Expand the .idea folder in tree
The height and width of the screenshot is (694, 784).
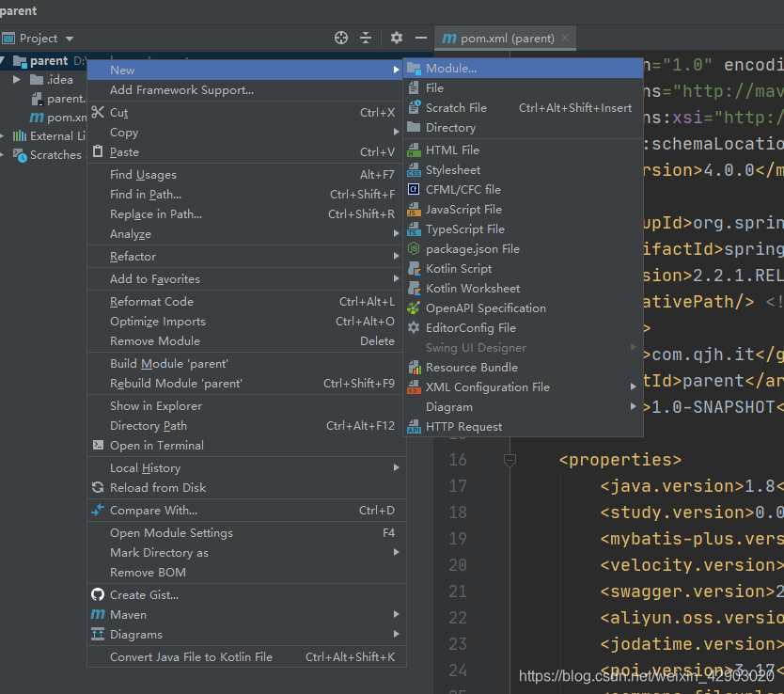(x=17, y=80)
